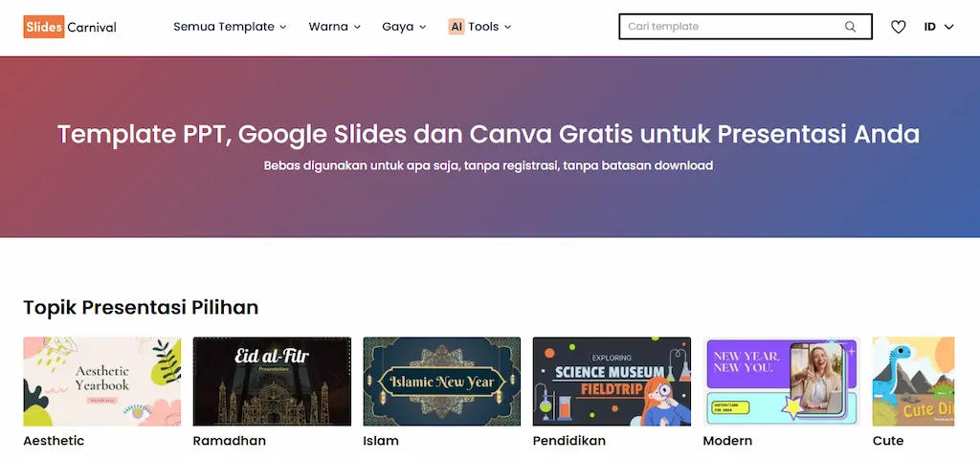Click the Pendidikan topic link
Image resolution: width=980 pixels, height=459 pixels.
(x=569, y=440)
